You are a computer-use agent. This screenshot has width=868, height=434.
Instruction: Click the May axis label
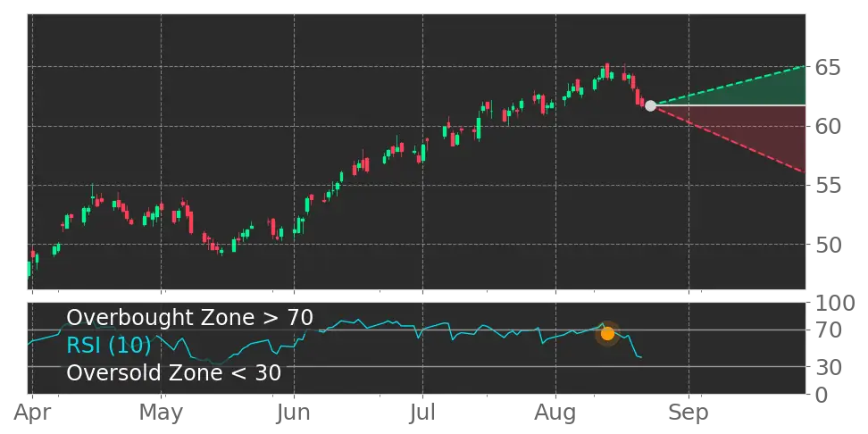pyautogui.click(x=162, y=413)
